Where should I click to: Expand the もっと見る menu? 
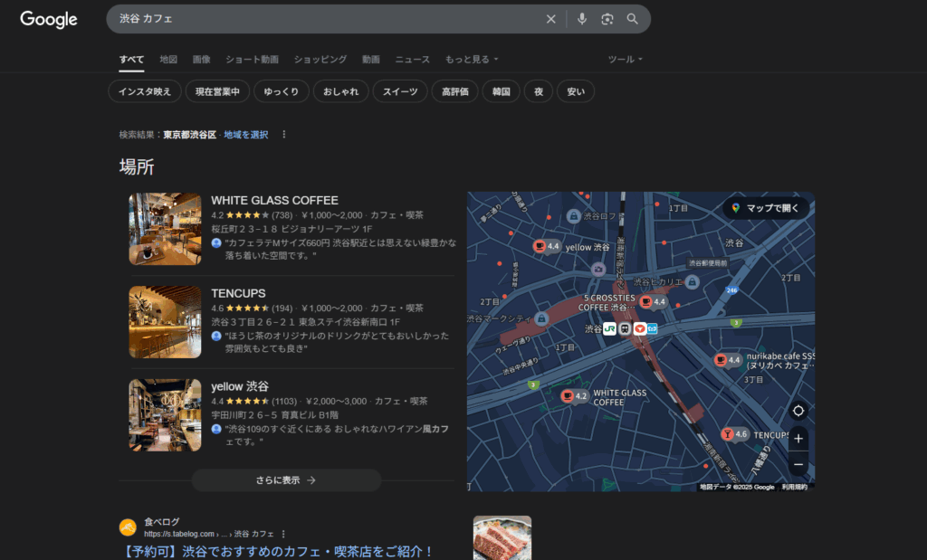click(472, 60)
